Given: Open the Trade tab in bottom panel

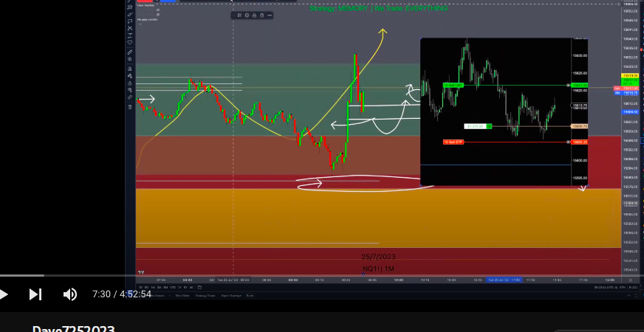Looking at the screenshot, I should point(250,295).
